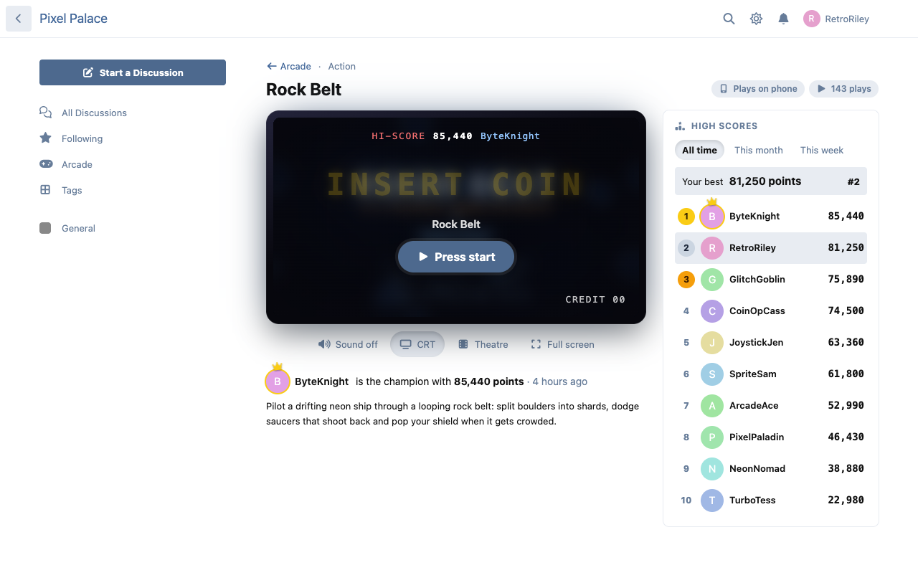The image size is (918, 588).
Task: Switch to Full screen view
Action: point(562,344)
